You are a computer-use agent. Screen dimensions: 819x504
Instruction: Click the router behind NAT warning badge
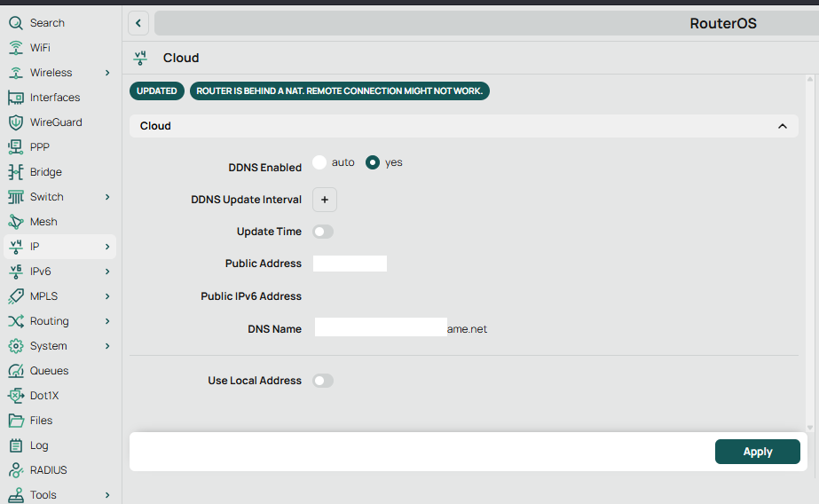[340, 91]
